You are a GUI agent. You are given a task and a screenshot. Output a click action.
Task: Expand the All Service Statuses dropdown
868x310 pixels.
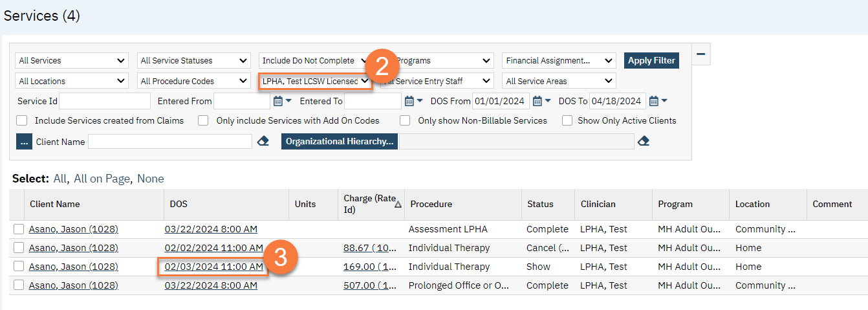(193, 61)
